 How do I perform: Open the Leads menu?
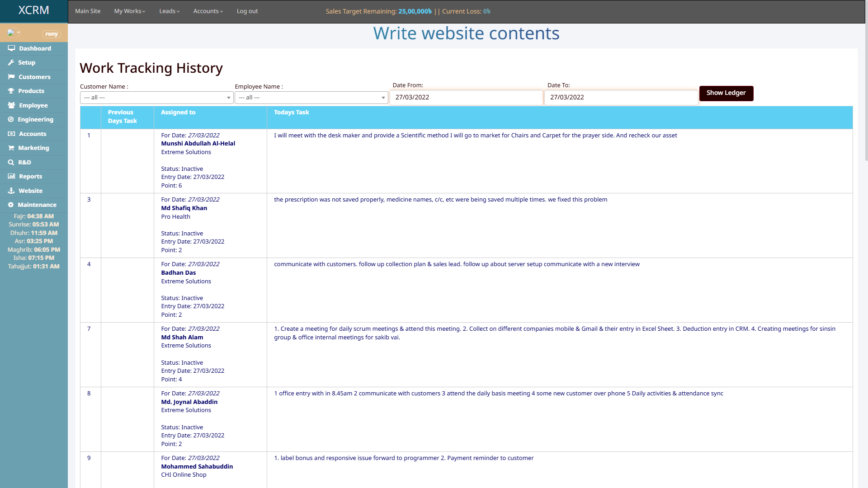coord(169,11)
